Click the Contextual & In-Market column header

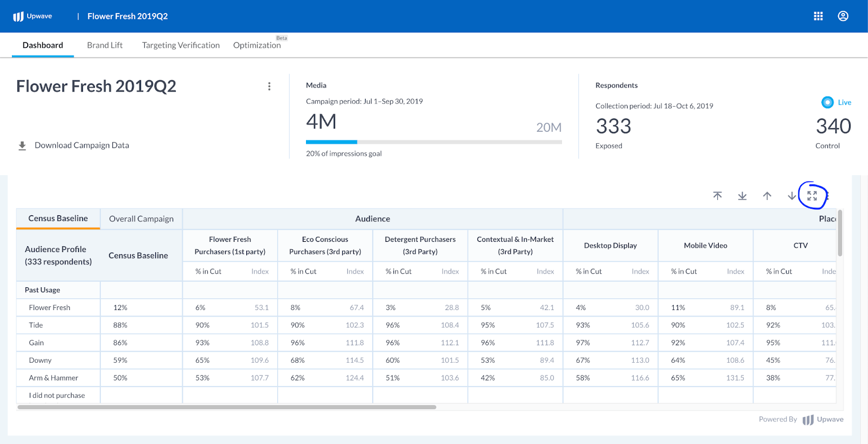[515, 246]
